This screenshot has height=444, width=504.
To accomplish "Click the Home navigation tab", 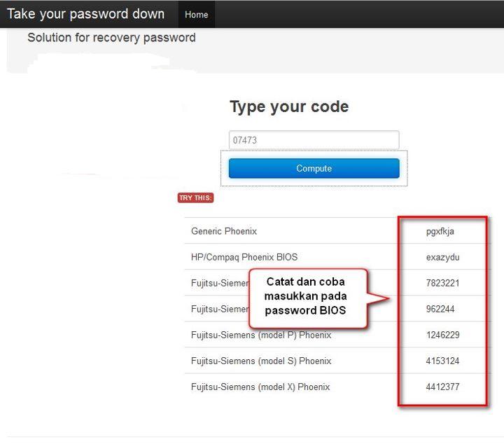I will pos(196,14).
